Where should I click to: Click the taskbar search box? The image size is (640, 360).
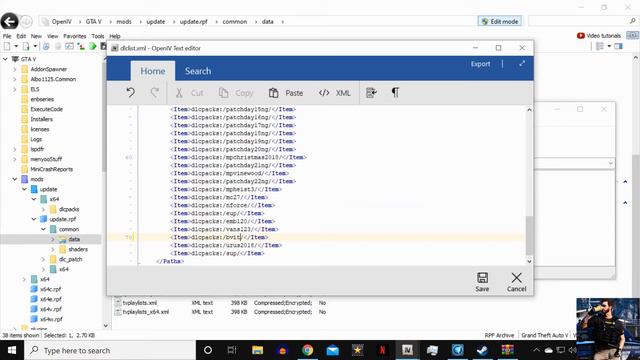tap(110, 350)
